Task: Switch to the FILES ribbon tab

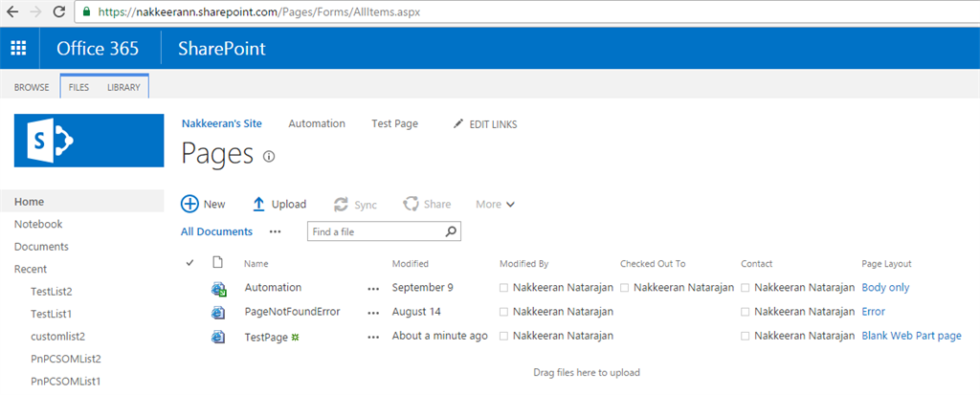Action: coord(78,87)
